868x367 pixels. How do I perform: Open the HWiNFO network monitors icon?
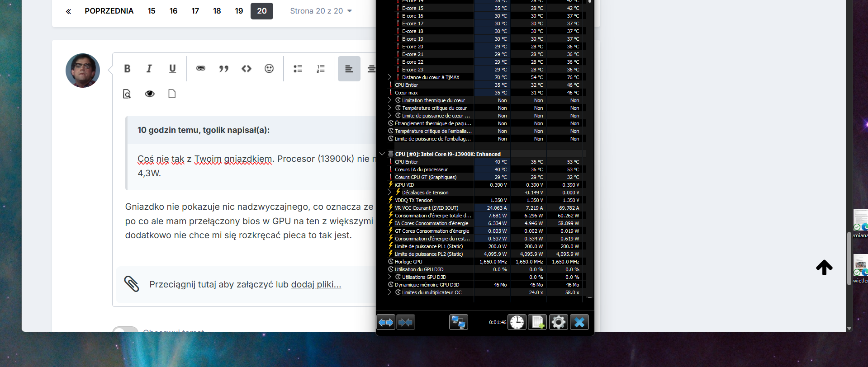pyautogui.click(x=459, y=322)
